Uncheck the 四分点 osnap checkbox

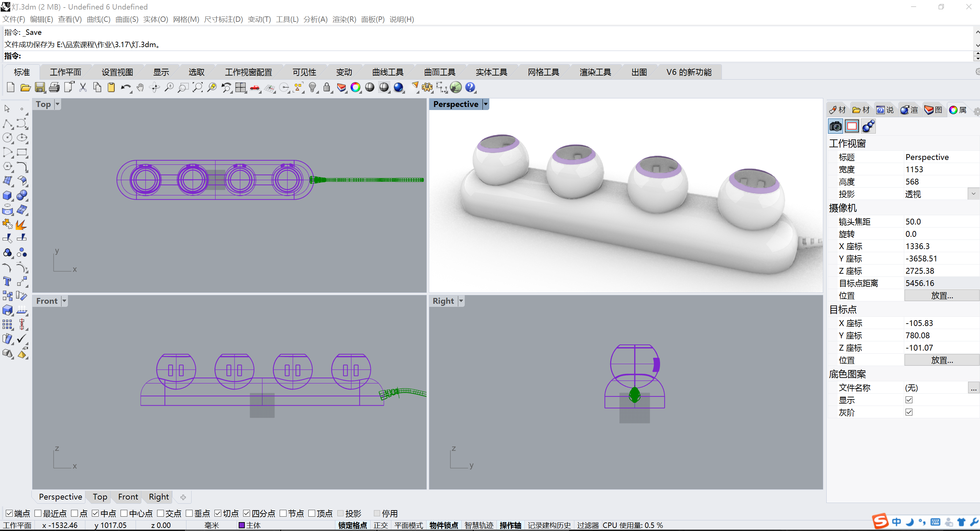point(247,514)
